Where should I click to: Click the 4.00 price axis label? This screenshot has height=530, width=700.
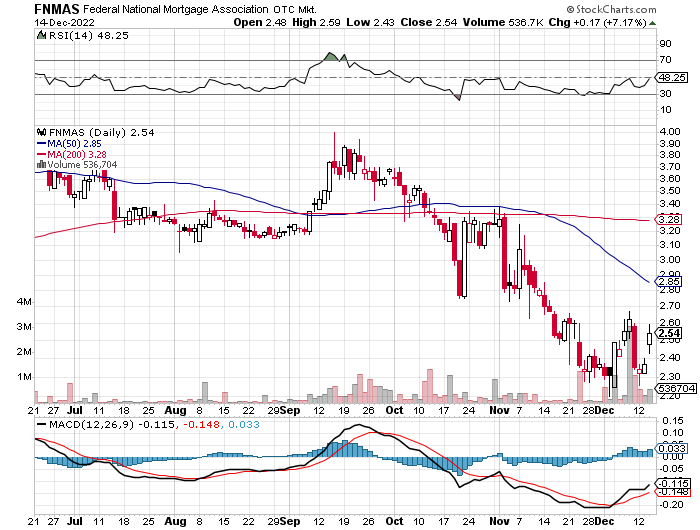click(670, 132)
